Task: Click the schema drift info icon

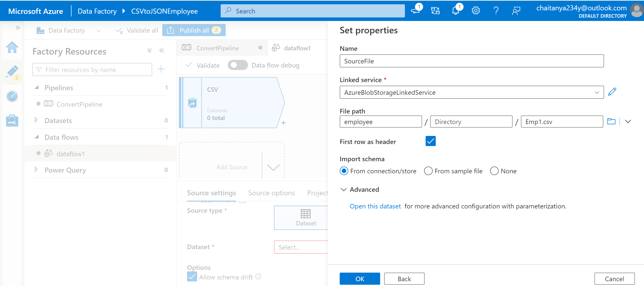Action: (x=258, y=276)
